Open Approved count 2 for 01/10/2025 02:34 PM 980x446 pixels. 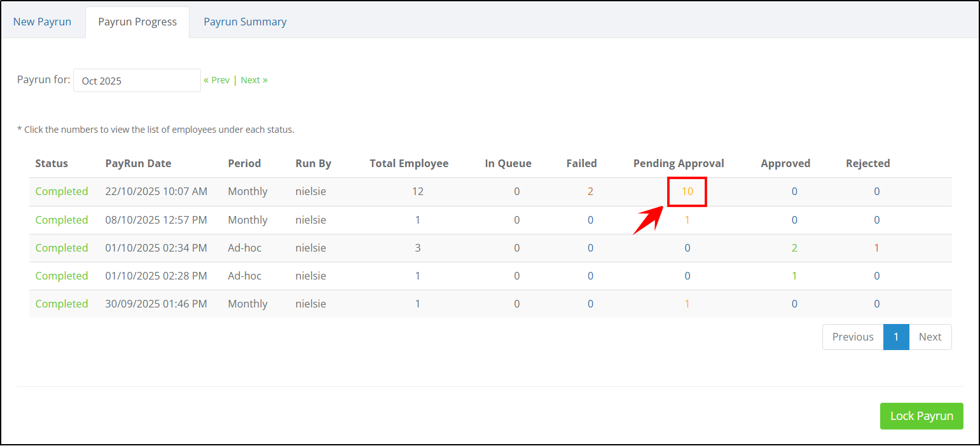794,248
